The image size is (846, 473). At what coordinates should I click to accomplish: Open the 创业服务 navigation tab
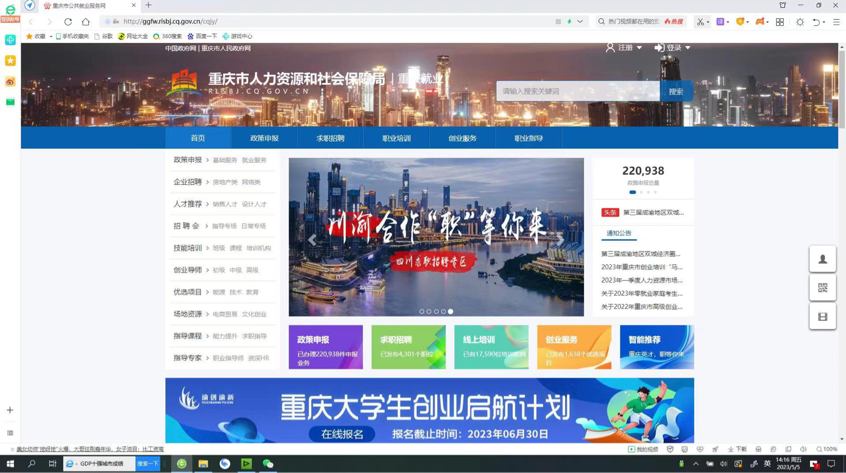[462, 138]
